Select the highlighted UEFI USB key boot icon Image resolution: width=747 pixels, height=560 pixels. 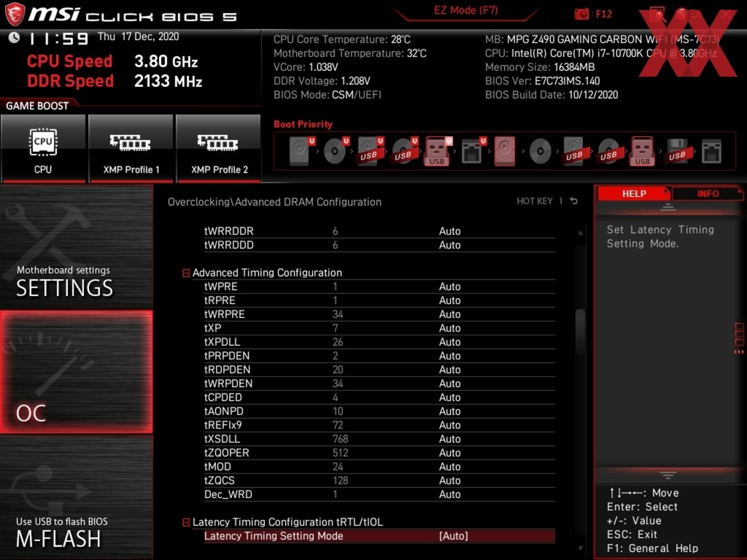(x=438, y=151)
